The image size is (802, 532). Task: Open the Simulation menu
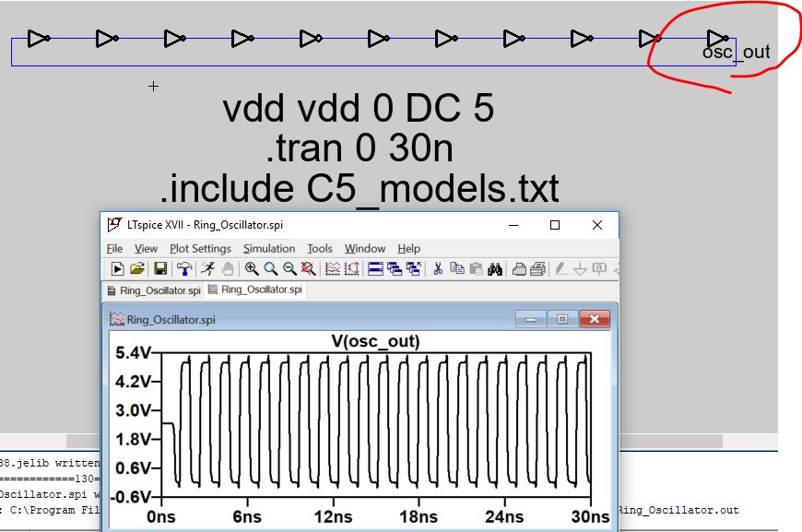click(x=269, y=248)
